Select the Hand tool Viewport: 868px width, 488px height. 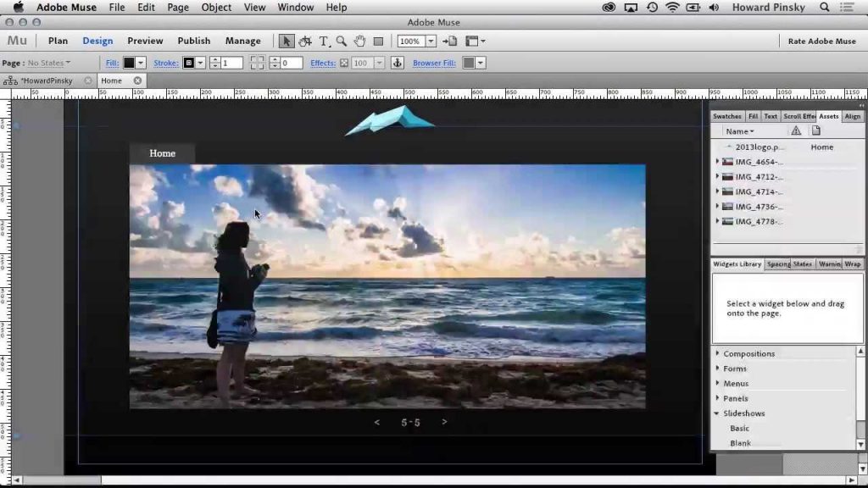point(359,41)
